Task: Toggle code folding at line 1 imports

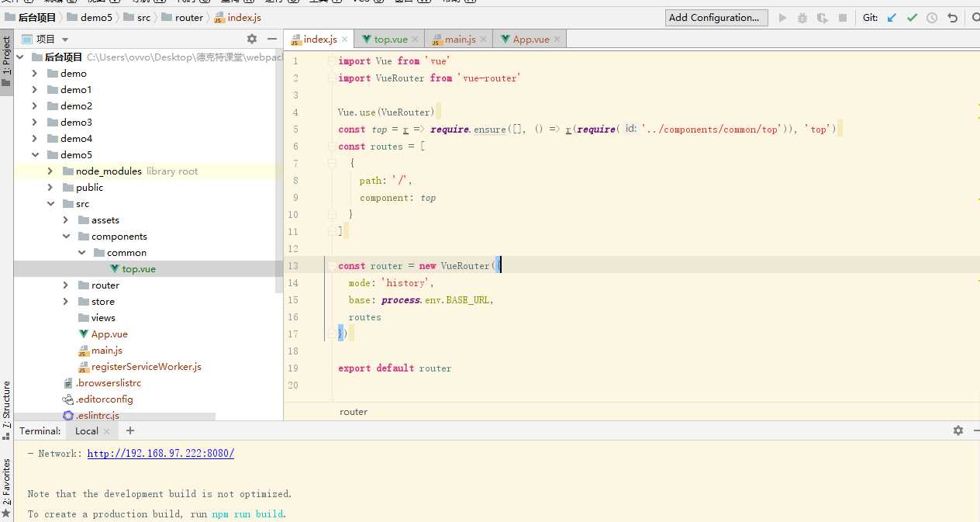Action: (332, 61)
